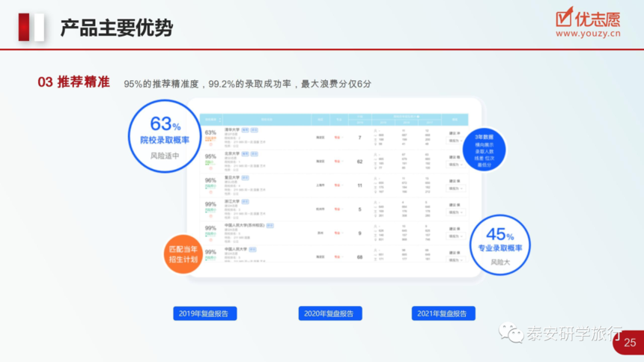Click plan count 68 in the last row
644x362 pixels.
(359, 257)
